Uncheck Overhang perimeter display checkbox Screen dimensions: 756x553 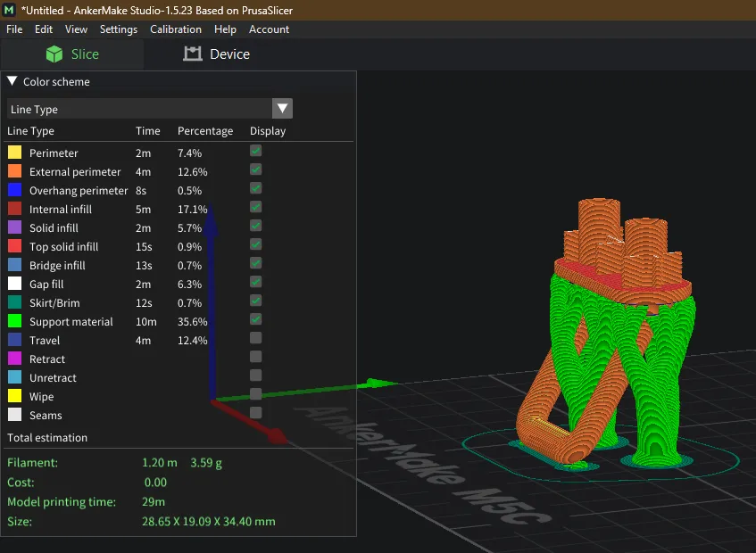(256, 188)
